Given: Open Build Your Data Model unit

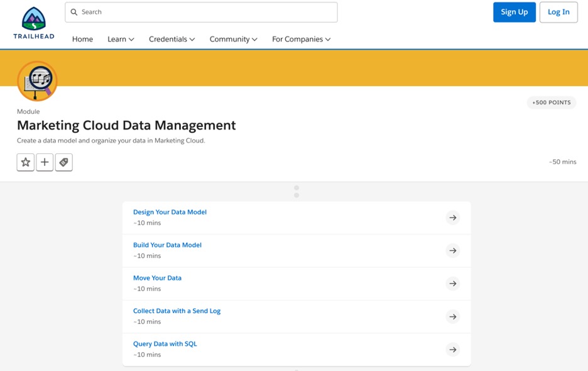Looking at the screenshot, I should (167, 245).
